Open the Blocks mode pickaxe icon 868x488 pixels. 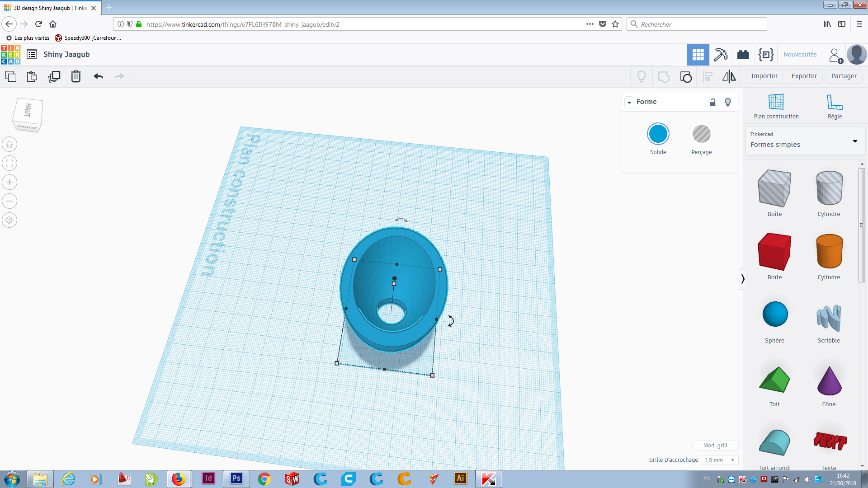[721, 55]
